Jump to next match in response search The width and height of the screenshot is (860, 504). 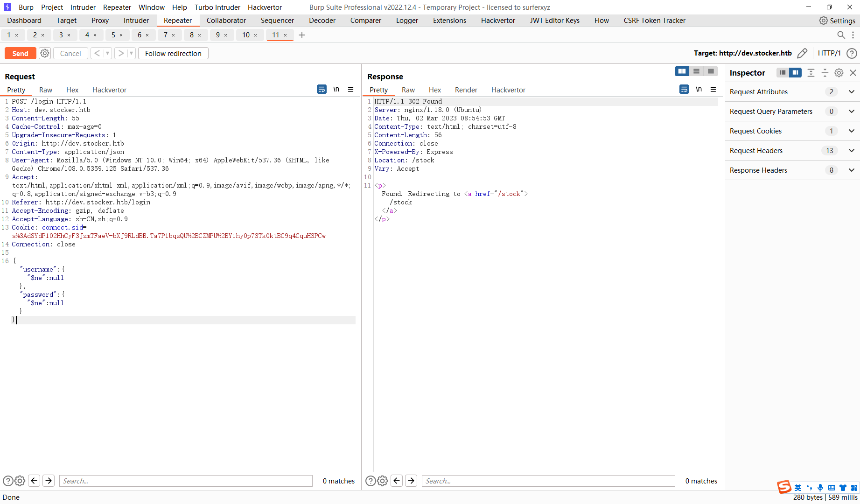(x=411, y=481)
